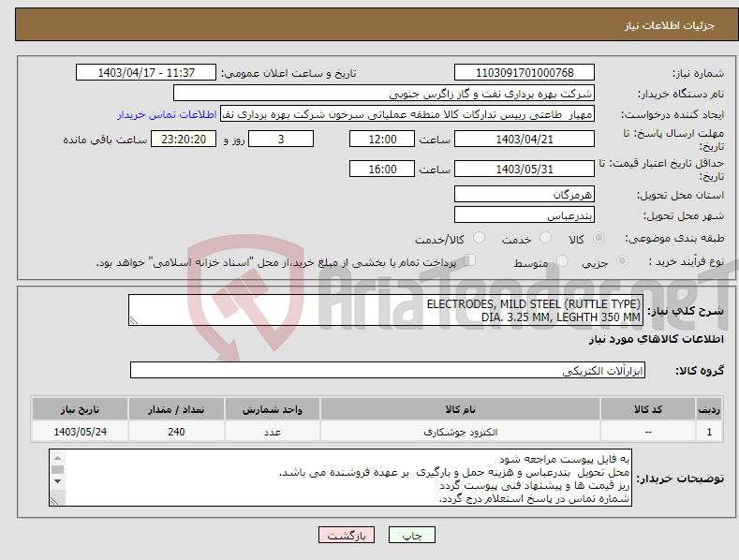739x560 pixels.
Task: Click the need number field 1103091701000768
Action: [525, 73]
